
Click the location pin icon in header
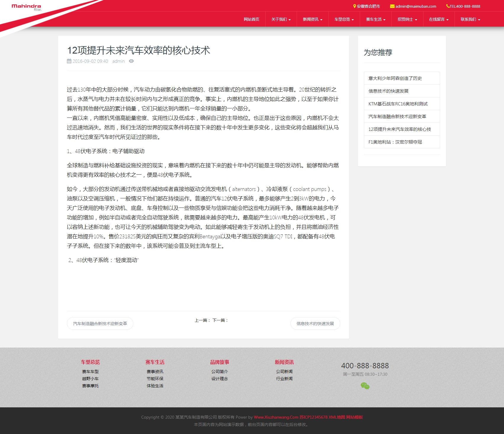[354, 6]
